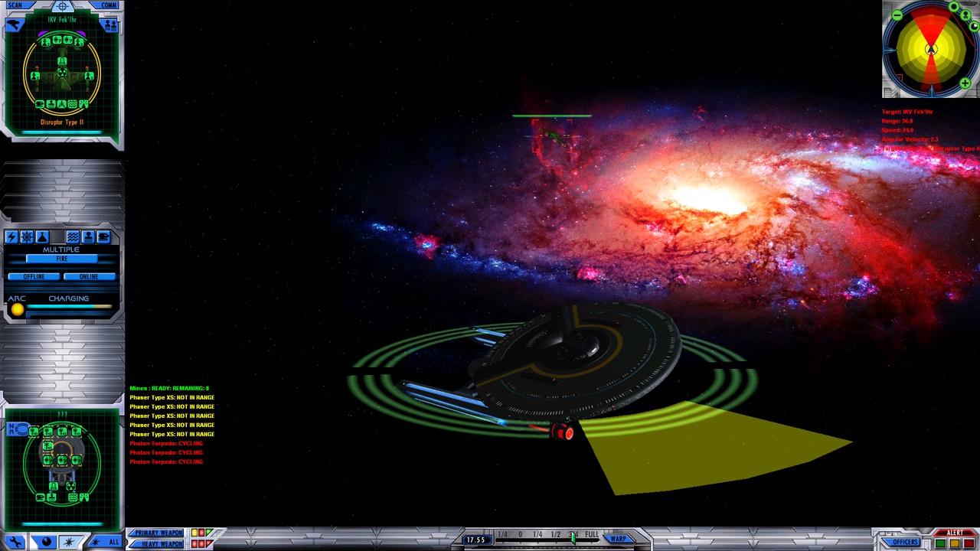
Task: Click the waves icon in weapons panel
Action: 73,236
